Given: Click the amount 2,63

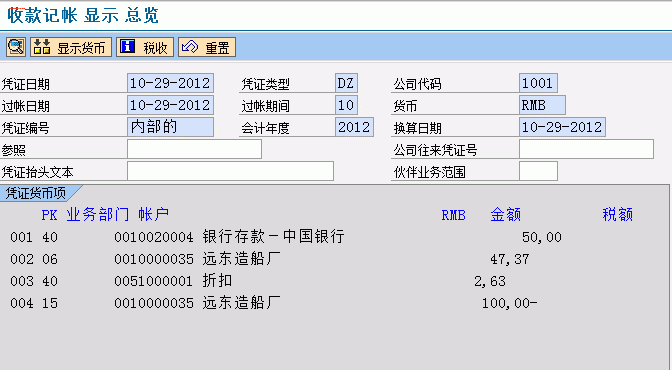Looking at the screenshot, I should [x=490, y=281].
